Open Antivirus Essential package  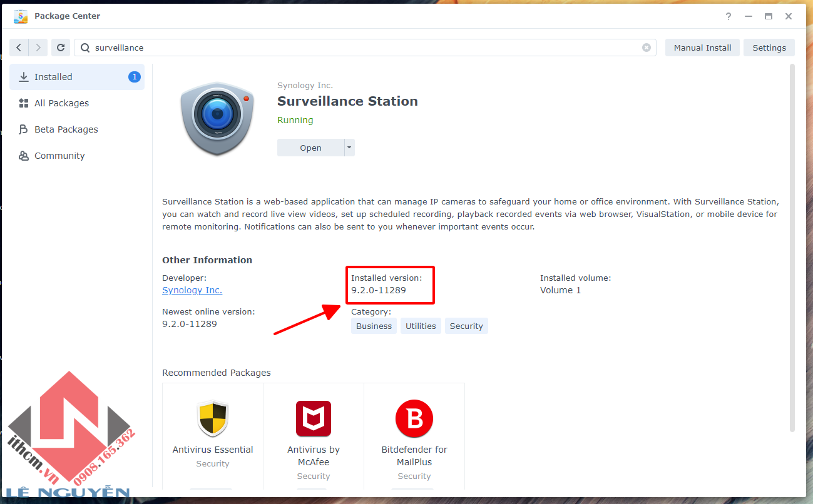coord(213,436)
